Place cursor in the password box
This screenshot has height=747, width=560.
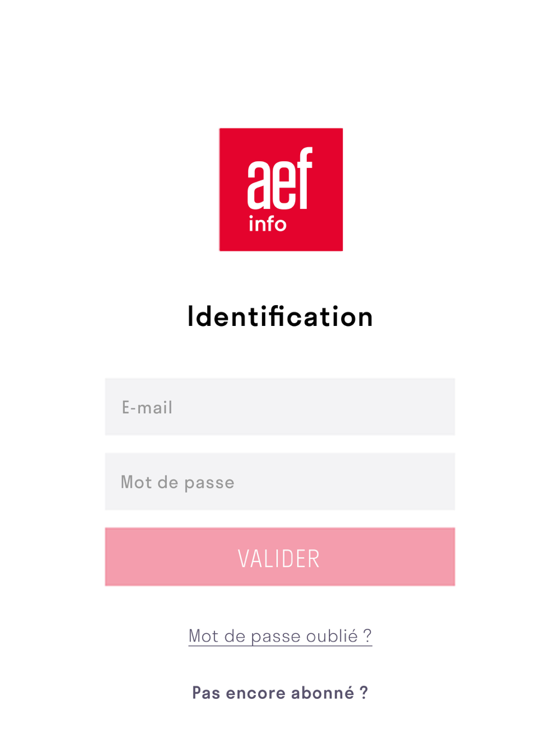280,482
